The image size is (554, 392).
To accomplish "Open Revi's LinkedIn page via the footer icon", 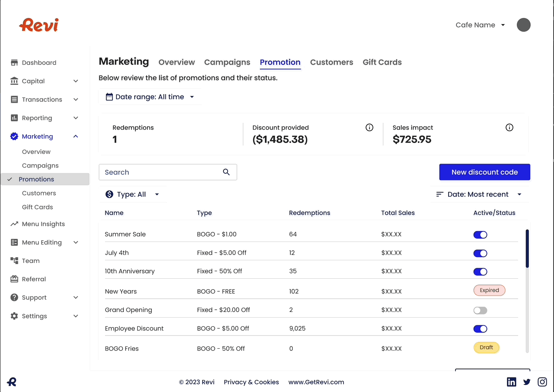I will pyautogui.click(x=511, y=381).
